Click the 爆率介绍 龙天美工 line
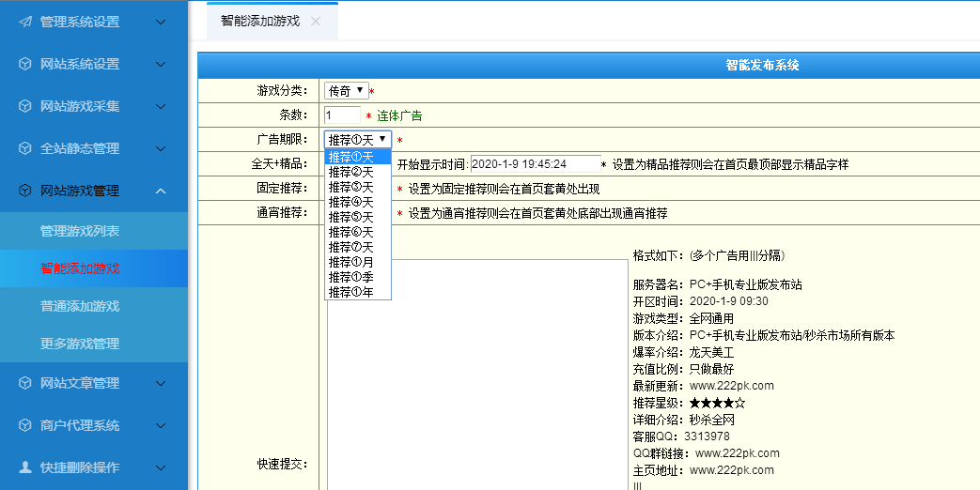Screen dimensions: 980x490 [x=683, y=352]
